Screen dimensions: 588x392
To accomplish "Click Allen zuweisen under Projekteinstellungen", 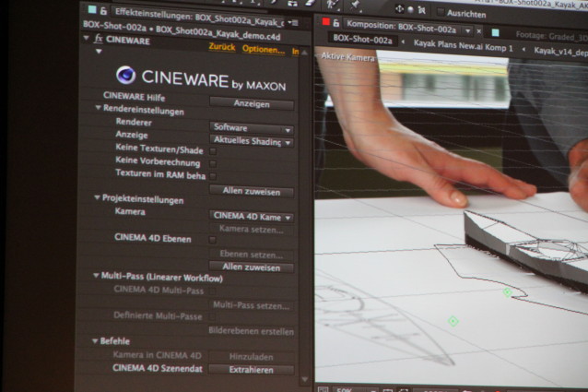I will point(252,267).
